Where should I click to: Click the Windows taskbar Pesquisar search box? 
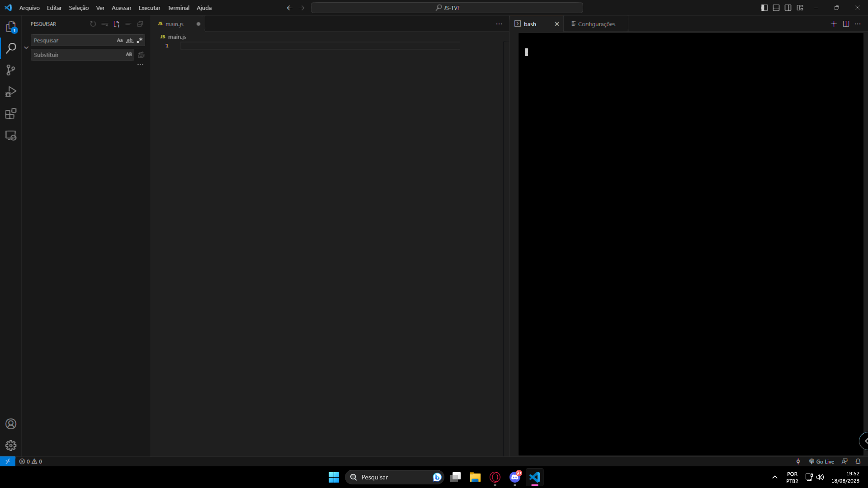coord(395,477)
